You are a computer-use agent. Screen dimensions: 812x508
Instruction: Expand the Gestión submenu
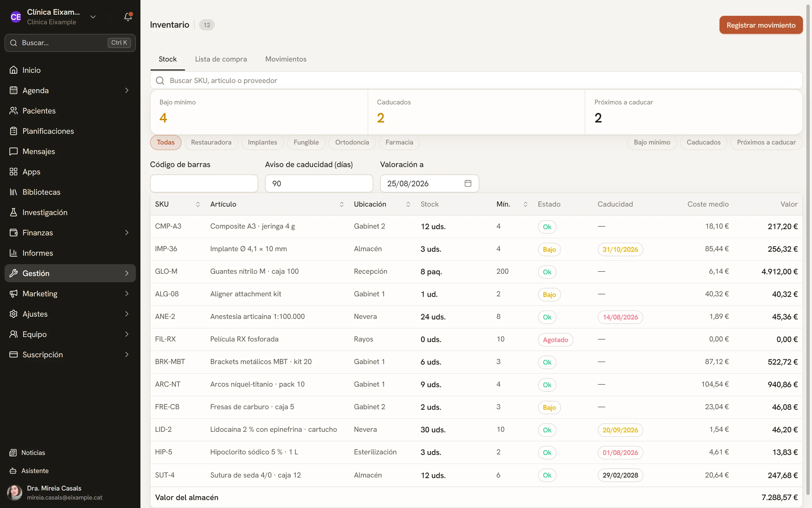pos(127,273)
